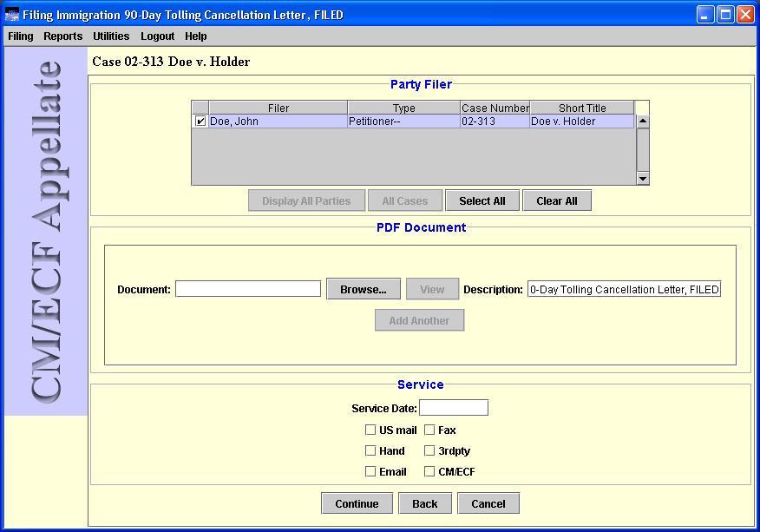Viewport: 760px width, 532px height.
Task: Cancel the filing
Action: click(488, 503)
